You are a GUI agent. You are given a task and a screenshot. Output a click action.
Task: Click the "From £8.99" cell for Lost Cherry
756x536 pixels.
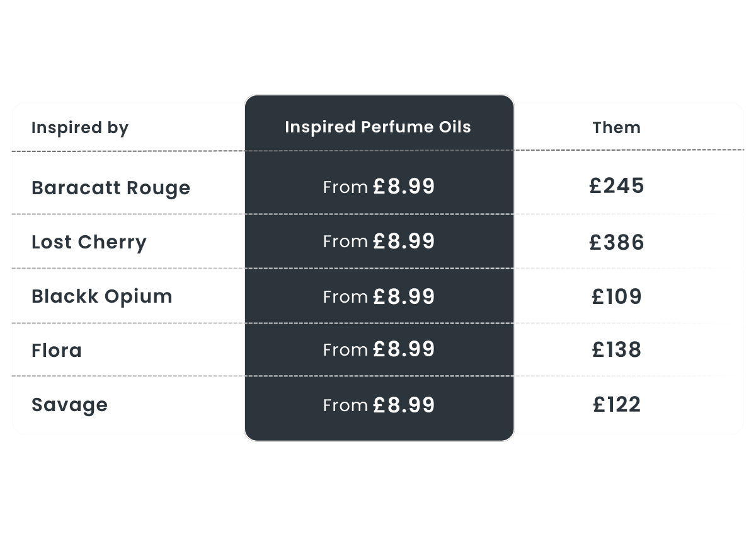(x=379, y=242)
